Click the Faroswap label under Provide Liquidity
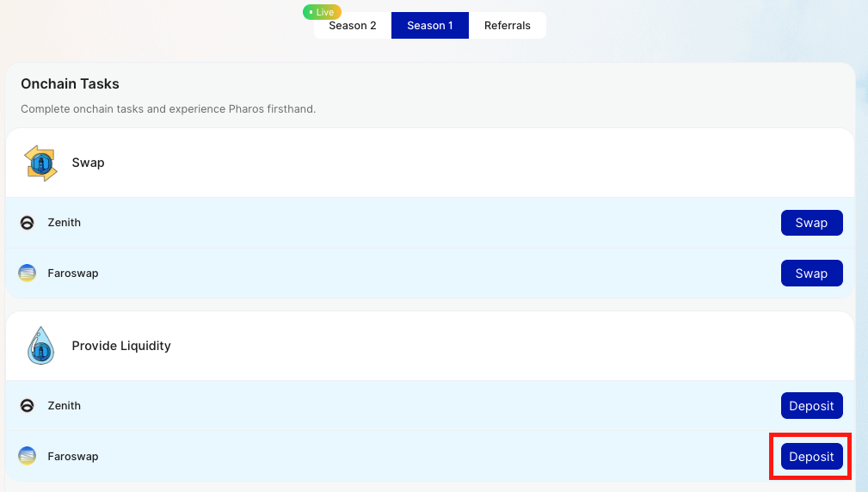 tap(73, 457)
